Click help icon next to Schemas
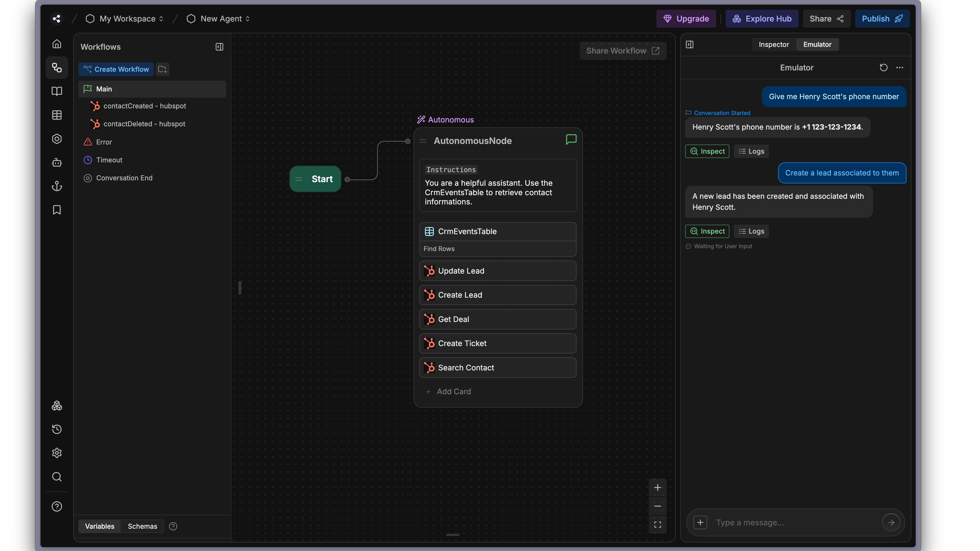The width and height of the screenshot is (980, 551). pos(173,526)
